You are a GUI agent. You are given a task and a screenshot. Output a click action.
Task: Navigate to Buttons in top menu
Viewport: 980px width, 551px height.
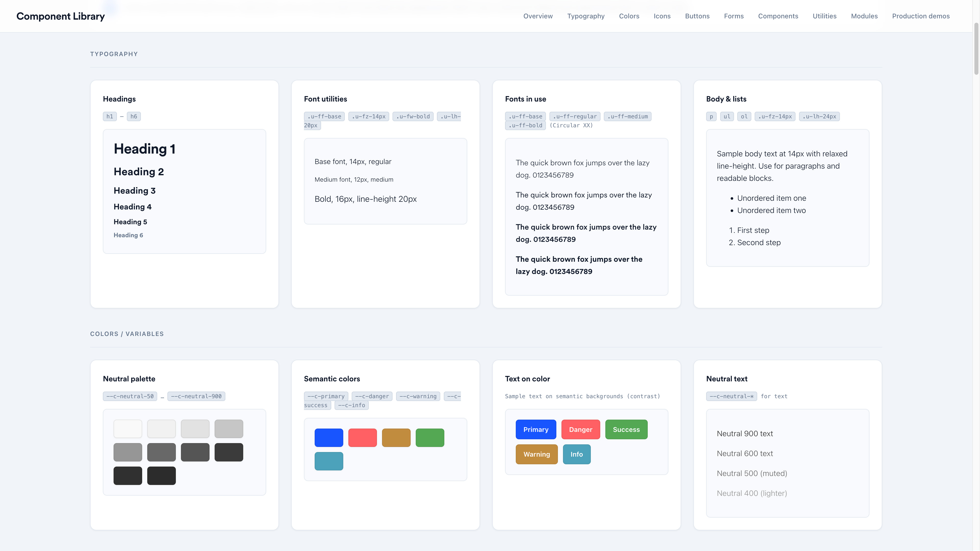tap(697, 16)
